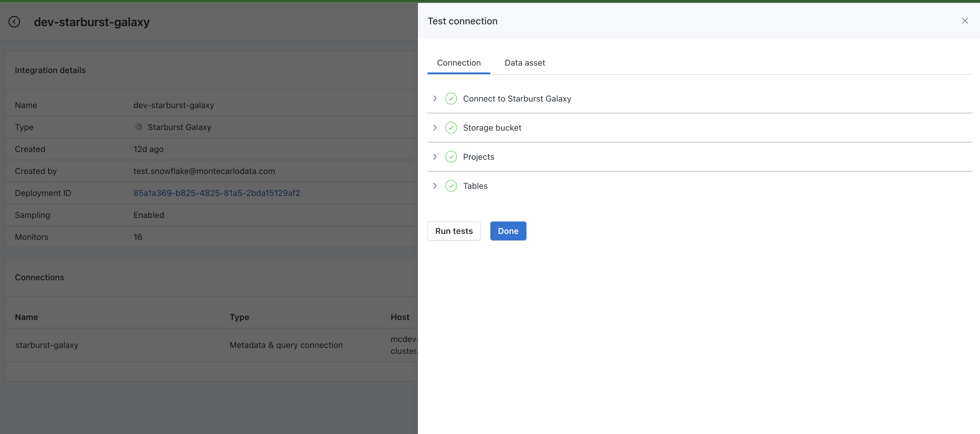Click green check next to Connect to Starburst Galaxy
This screenshot has height=434, width=980.
tap(451, 99)
